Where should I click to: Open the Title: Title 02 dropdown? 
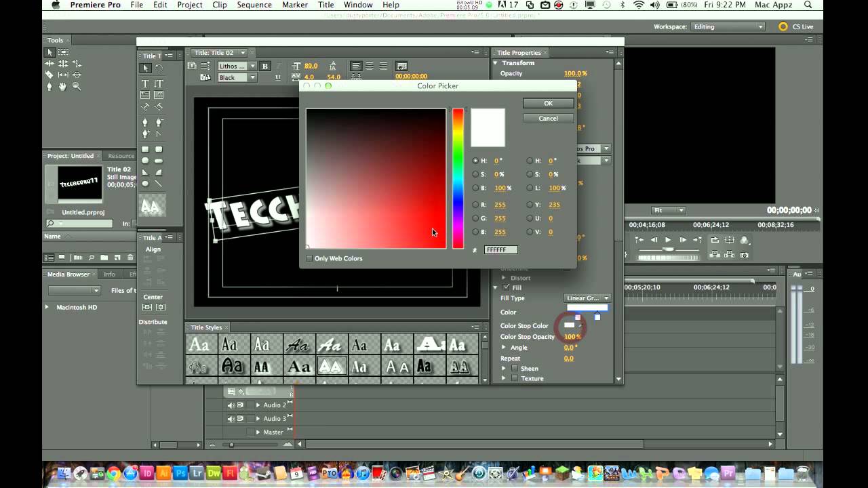tap(218, 53)
